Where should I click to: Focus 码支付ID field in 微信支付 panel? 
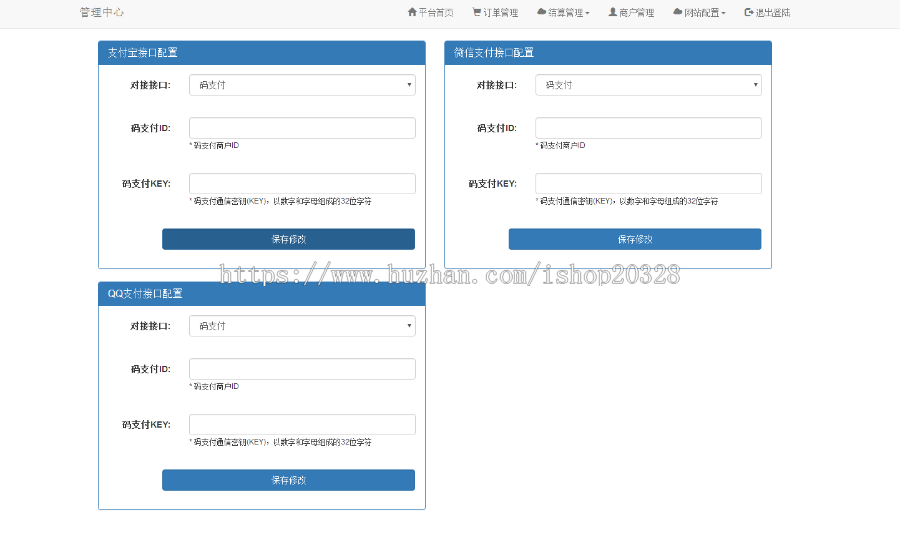[x=649, y=128]
